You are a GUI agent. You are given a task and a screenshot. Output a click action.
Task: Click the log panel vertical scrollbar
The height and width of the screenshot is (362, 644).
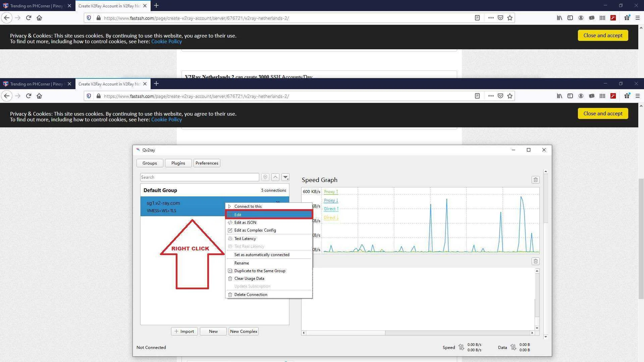(537, 299)
